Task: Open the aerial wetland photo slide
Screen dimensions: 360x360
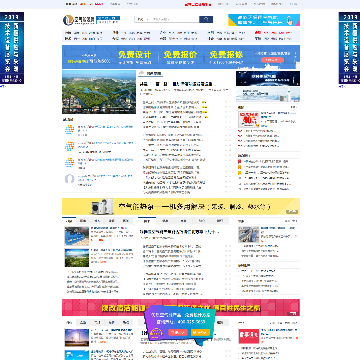Action: [99, 92]
